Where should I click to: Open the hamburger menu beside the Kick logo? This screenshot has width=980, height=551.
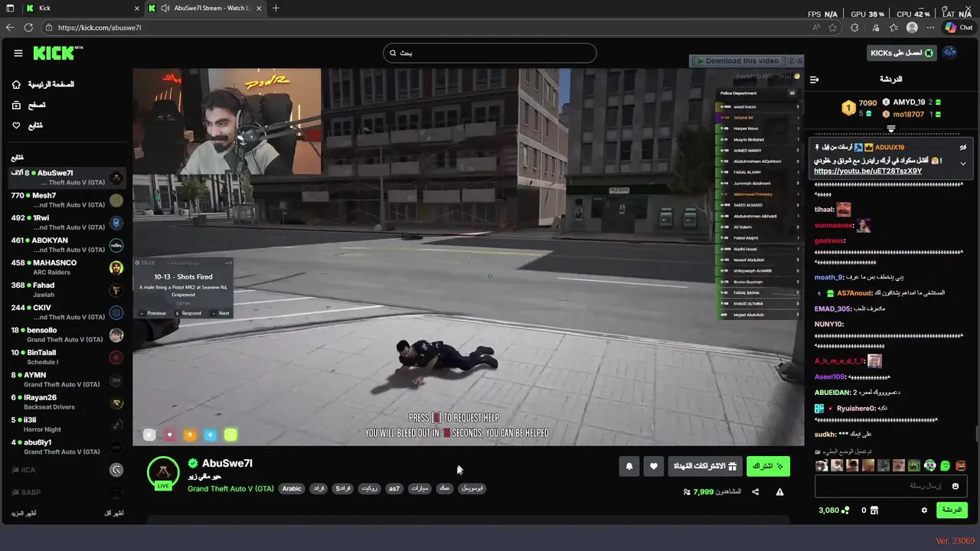click(x=18, y=53)
